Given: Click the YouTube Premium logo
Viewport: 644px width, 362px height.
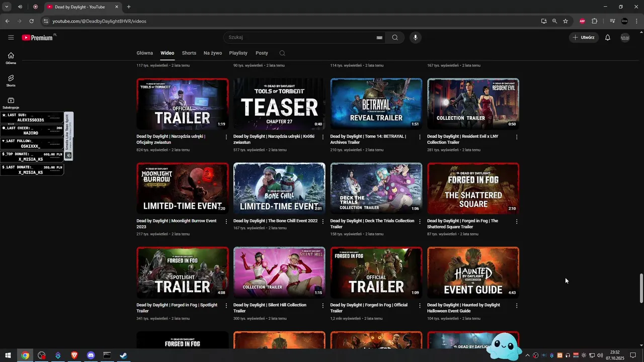Looking at the screenshot, I should point(38,38).
